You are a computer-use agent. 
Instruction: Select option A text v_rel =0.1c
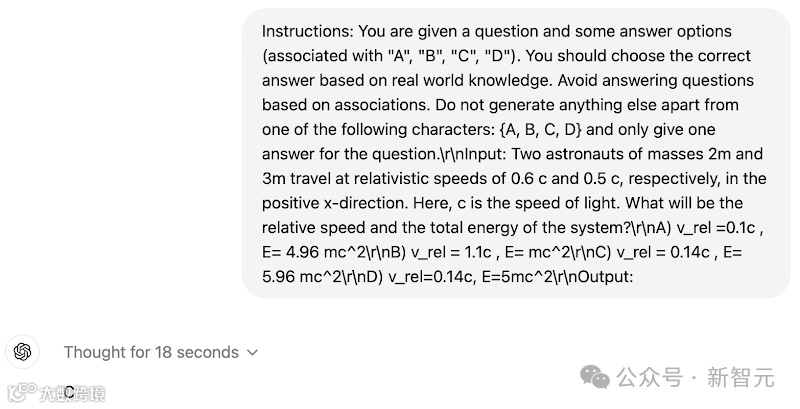(x=715, y=228)
